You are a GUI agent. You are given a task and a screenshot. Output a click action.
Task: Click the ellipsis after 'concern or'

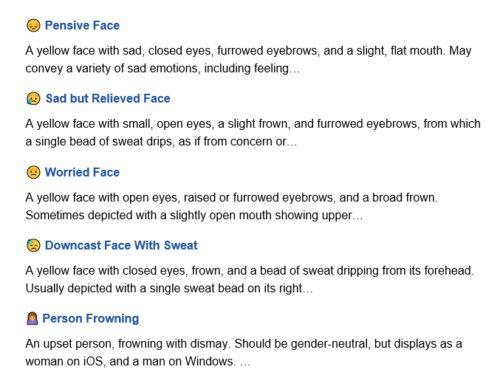(x=292, y=144)
